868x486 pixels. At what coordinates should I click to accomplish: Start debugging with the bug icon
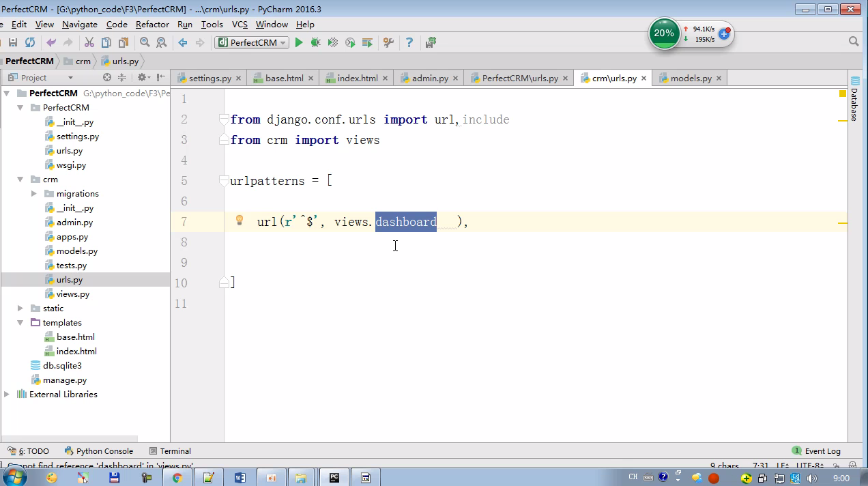tap(315, 42)
